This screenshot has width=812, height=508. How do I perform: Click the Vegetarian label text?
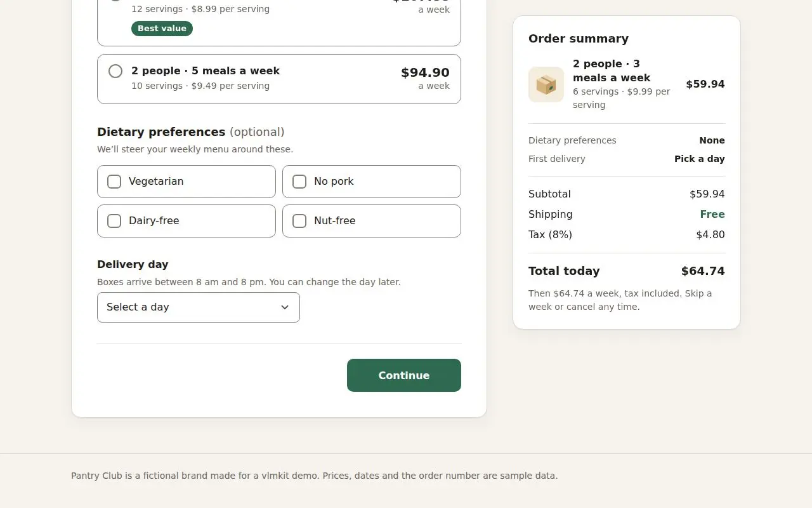click(156, 182)
